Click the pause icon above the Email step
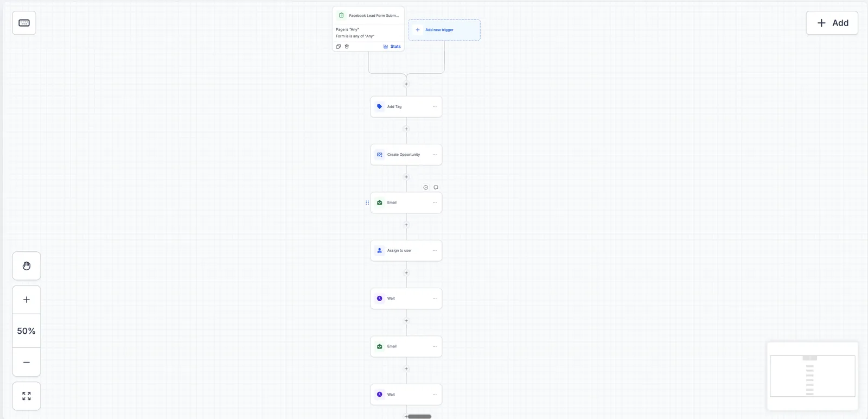This screenshot has height=419, width=868. [x=426, y=187]
